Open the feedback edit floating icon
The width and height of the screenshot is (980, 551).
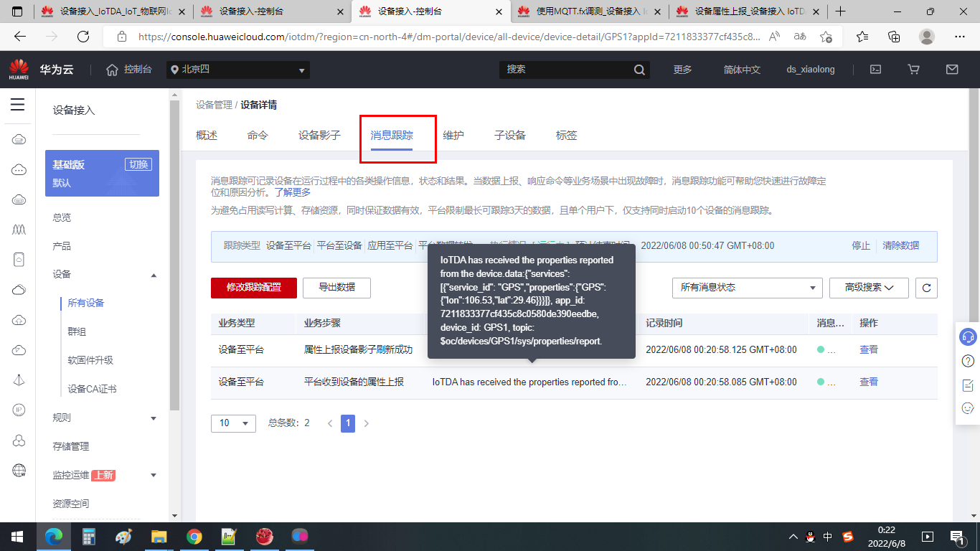968,385
